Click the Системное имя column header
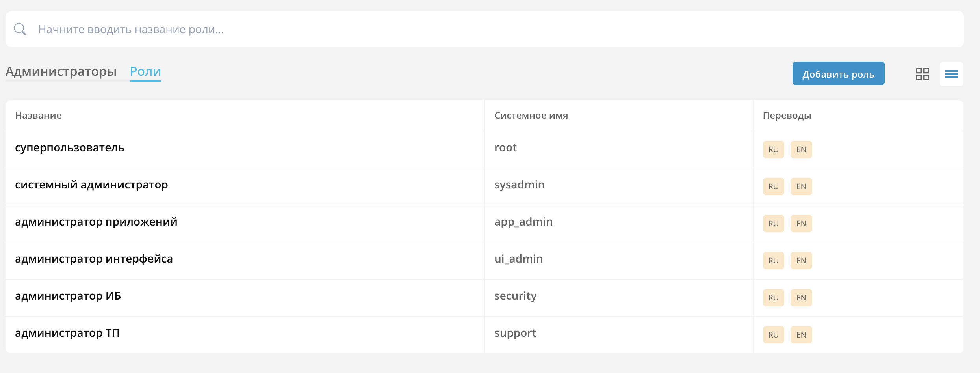This screenshot has height=373, width=980. (531, 116)
